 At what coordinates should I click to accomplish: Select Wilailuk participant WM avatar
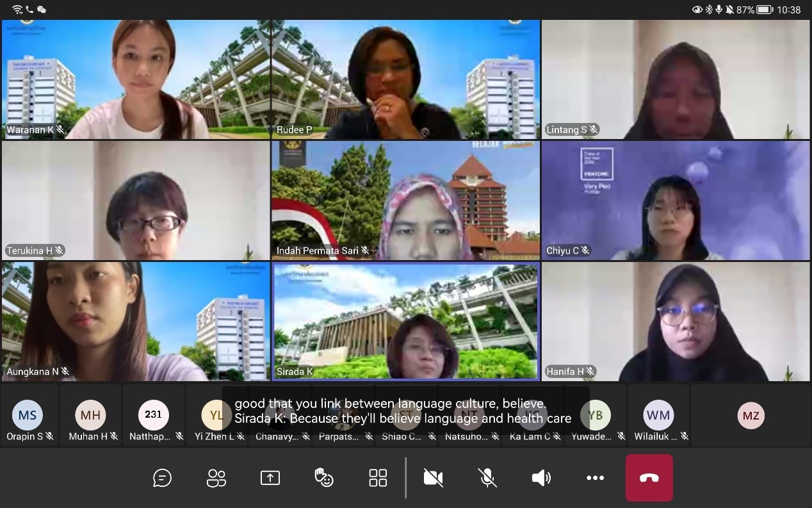pos(658,415)
